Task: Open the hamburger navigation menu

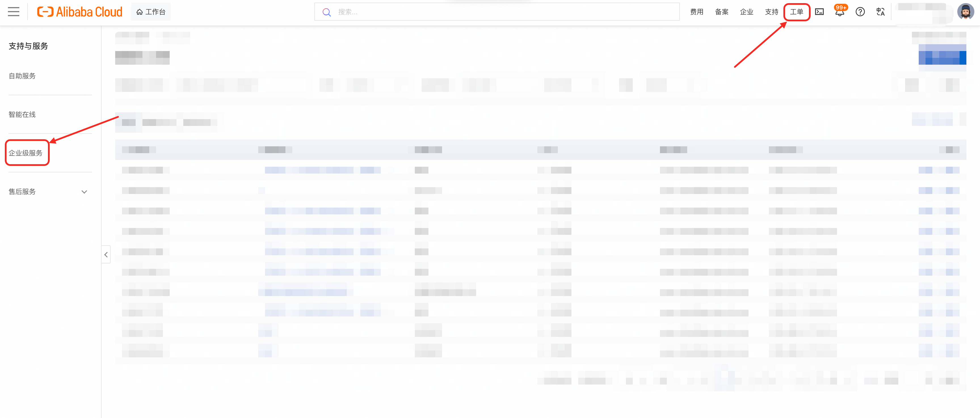Action: tap(14, 12)
